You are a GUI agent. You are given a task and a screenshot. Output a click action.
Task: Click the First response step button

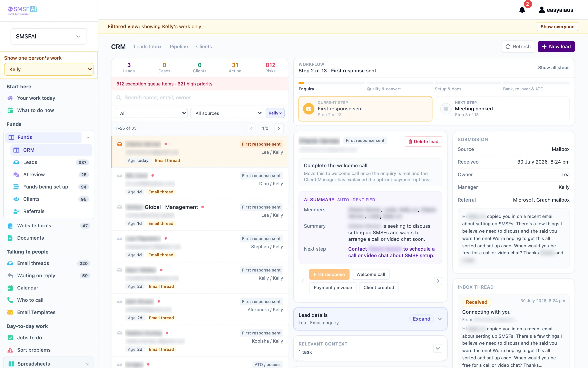[329, 274]
